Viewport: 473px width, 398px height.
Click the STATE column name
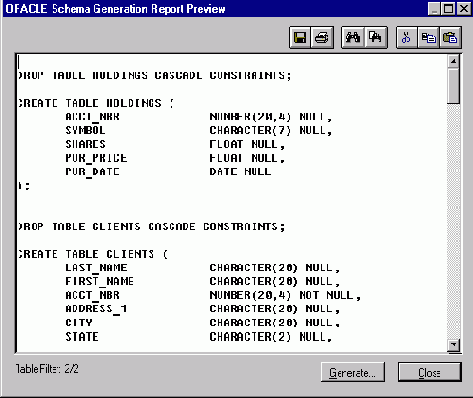pos(82,337)
